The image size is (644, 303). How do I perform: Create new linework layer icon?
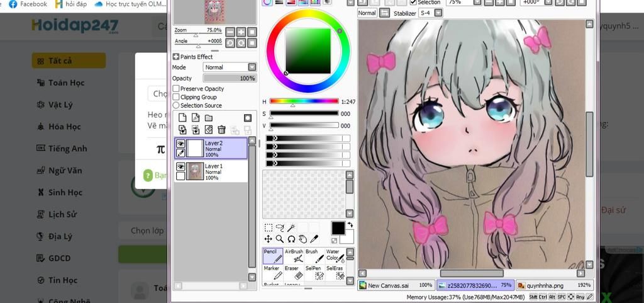point(196,118)
